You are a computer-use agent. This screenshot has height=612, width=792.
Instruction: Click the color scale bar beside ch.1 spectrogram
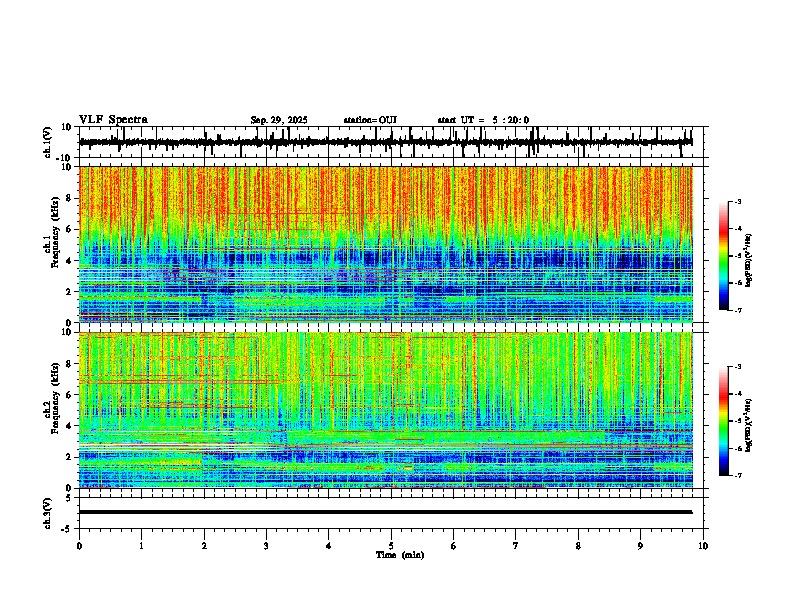coord(724,256)
